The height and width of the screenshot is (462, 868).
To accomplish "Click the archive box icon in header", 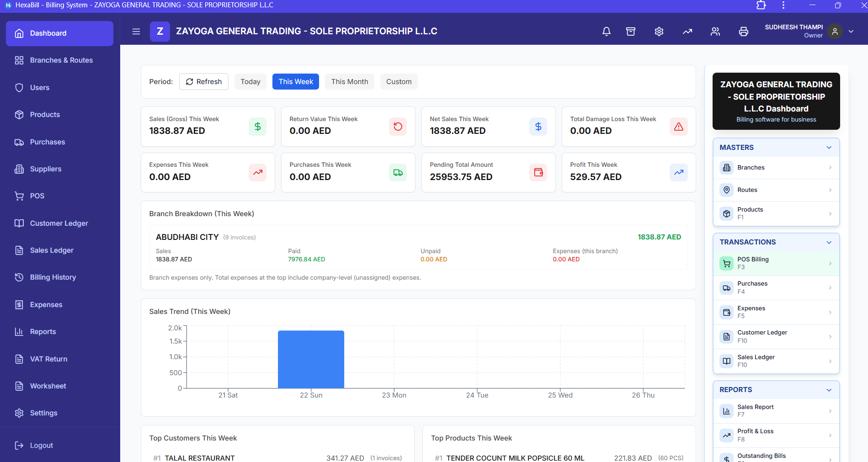I will pyautogui.click(x=631, y=32).
